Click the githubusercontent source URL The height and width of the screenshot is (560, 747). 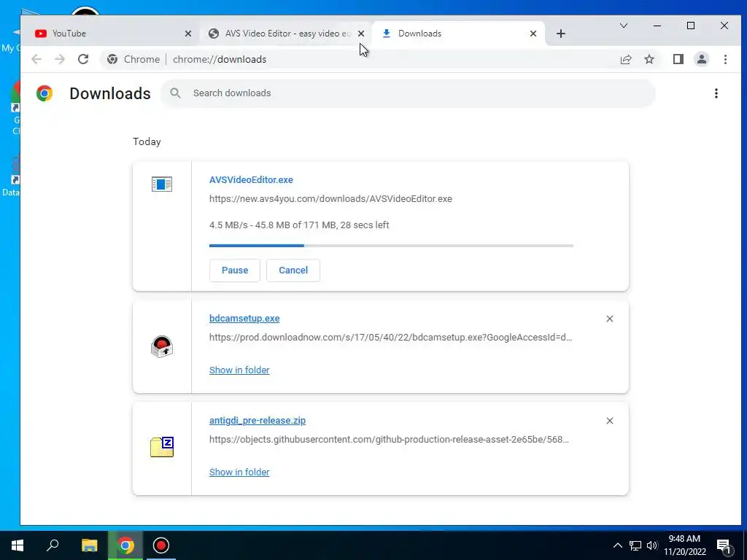click(389, 439)
